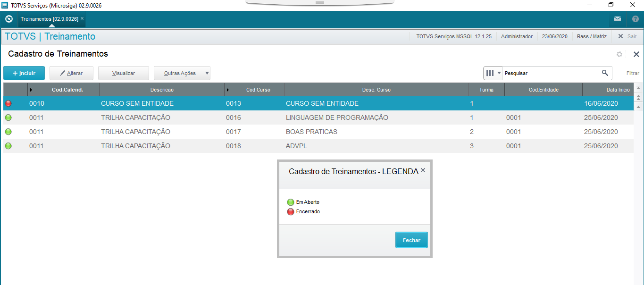Click the date 16/06/2020 cell
The height and width of the screenshot is (285, 644).
click(x=608, y=103)
